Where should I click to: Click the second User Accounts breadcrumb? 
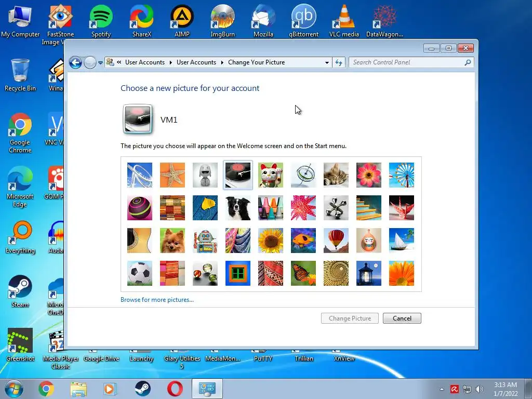coord(196,62)
